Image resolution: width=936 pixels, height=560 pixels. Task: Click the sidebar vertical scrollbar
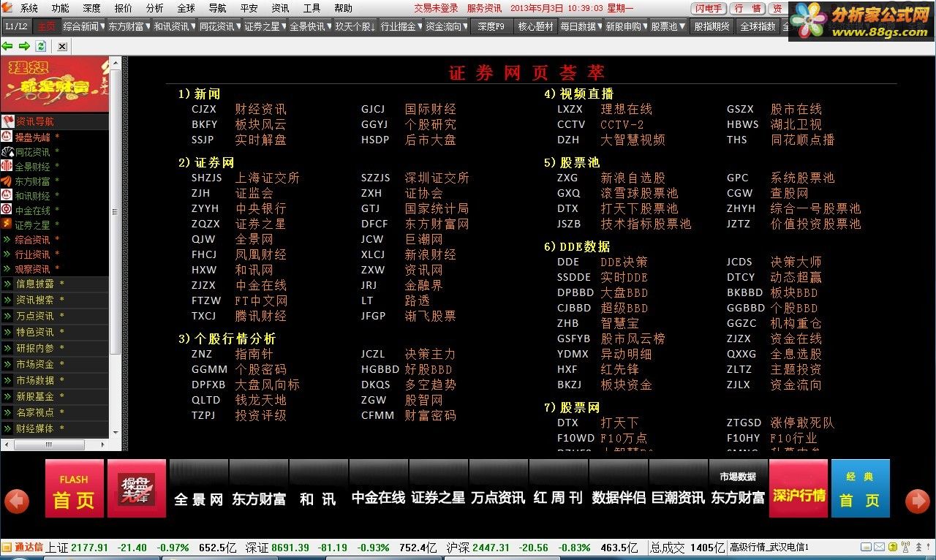tap(115, 248)
